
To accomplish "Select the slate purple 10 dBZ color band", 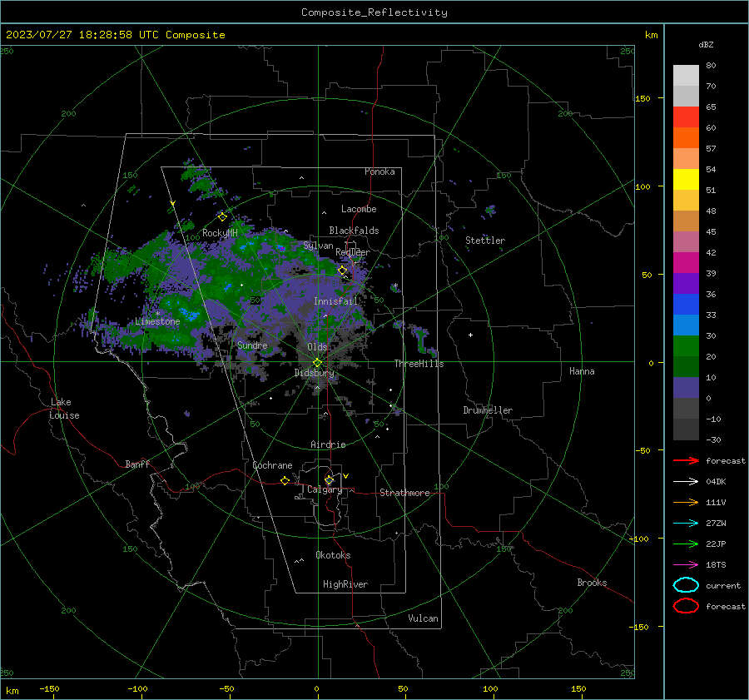I will pos(686,388).
